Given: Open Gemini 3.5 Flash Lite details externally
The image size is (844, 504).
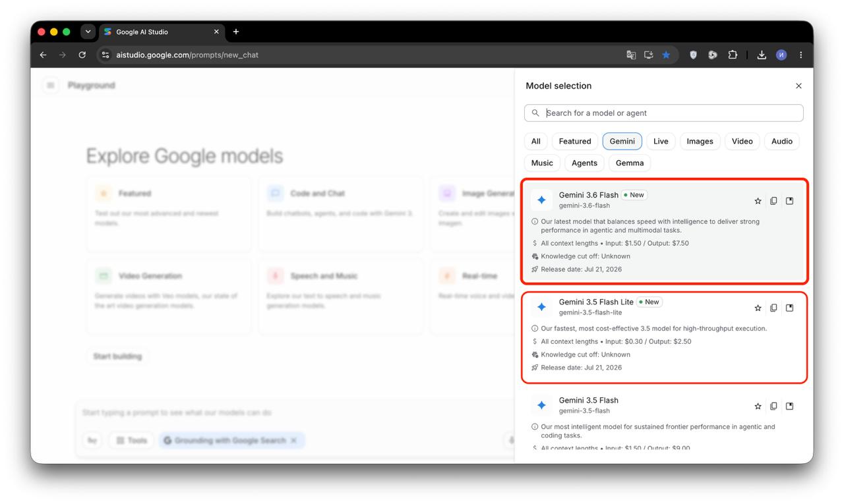Looking at the screenshot, I should coord(789,308).
